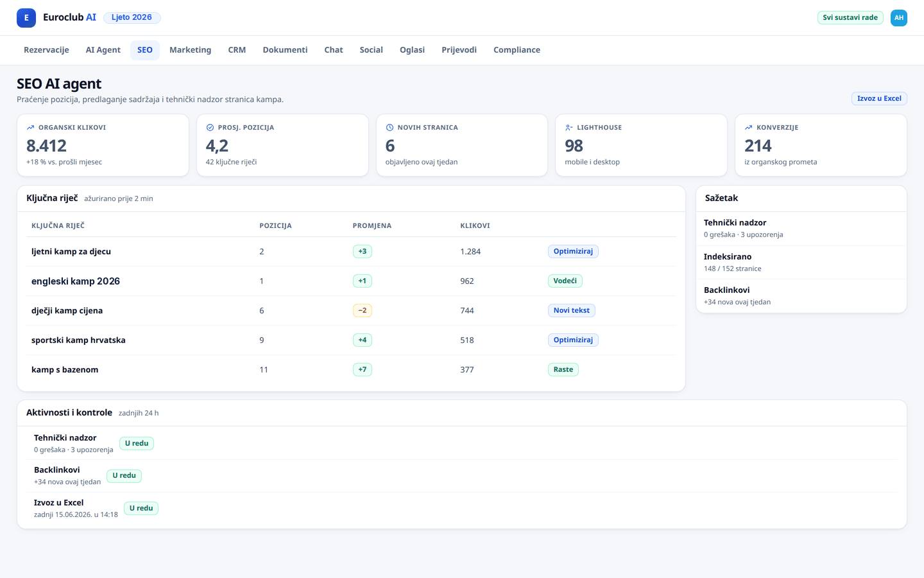Select keyword sportski kamp hrvatska
The image size is (924, 578).
click(x=78, y=340)
